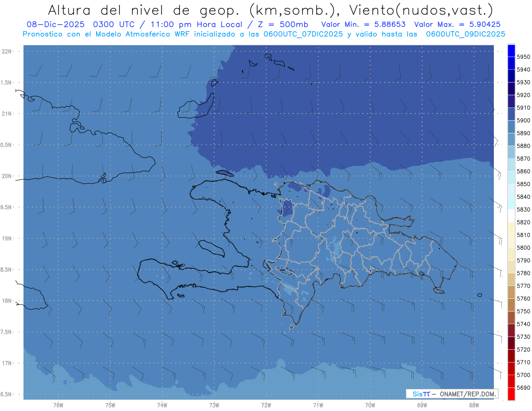Click the '5850' colorbar label
Viewport: 532px width, 411px height.
(x=524, y=184)
